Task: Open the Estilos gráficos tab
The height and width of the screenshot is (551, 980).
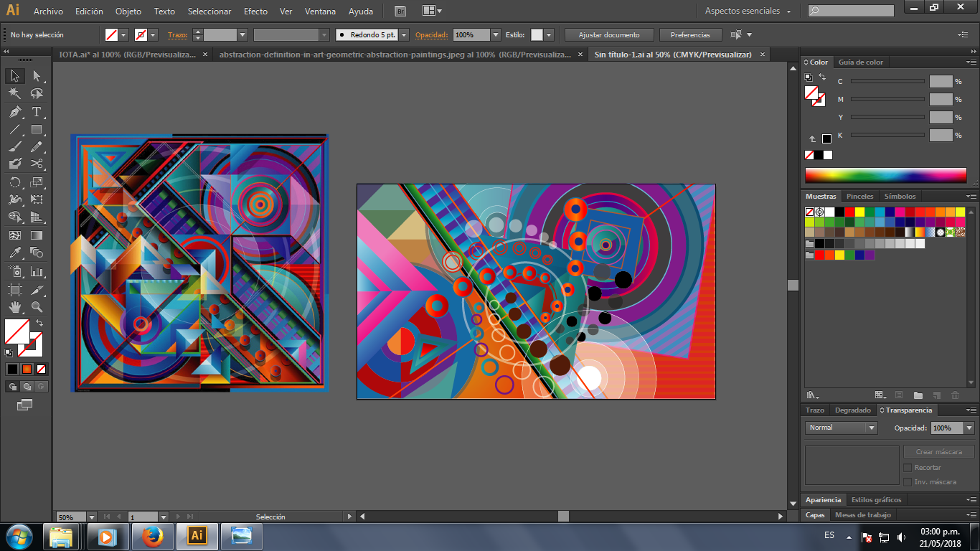Action: 876,499
